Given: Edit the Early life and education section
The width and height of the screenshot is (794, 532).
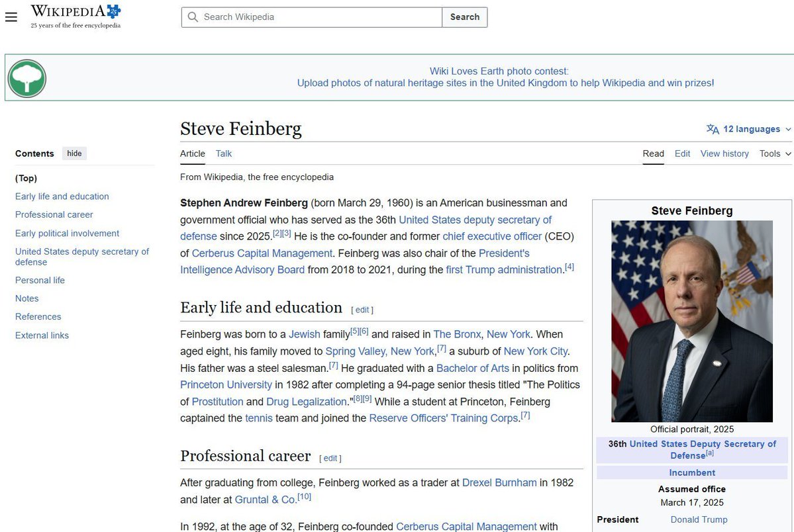Looking at the screenshot, I should coord(362,310).
